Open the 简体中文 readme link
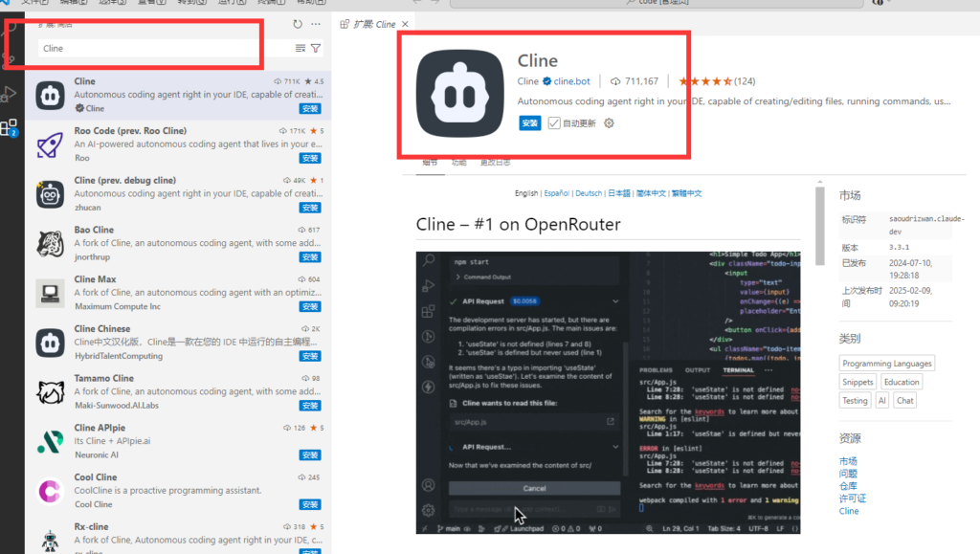Viewport: 980px width, 554px height. (651, 193)
